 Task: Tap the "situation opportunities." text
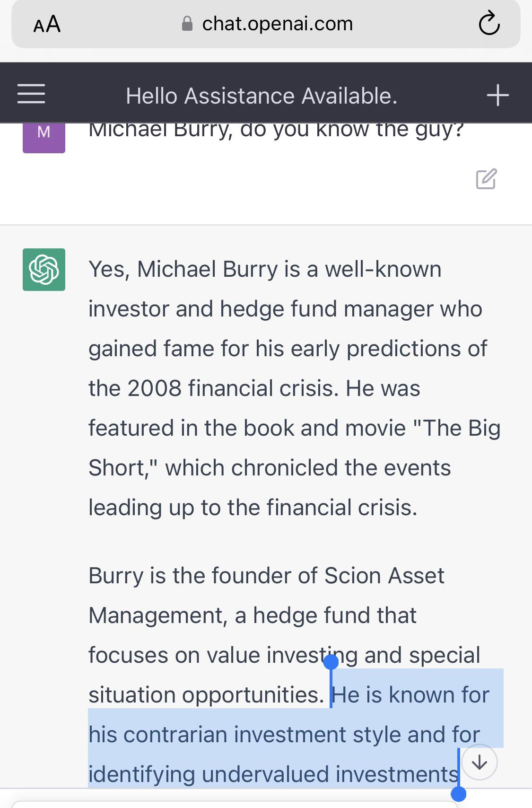point(206,695)
